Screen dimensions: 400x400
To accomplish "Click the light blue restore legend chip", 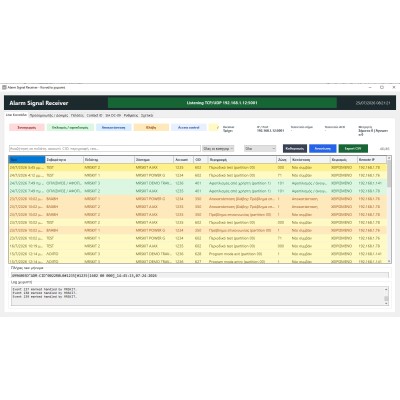I will (x=114, y=127).
